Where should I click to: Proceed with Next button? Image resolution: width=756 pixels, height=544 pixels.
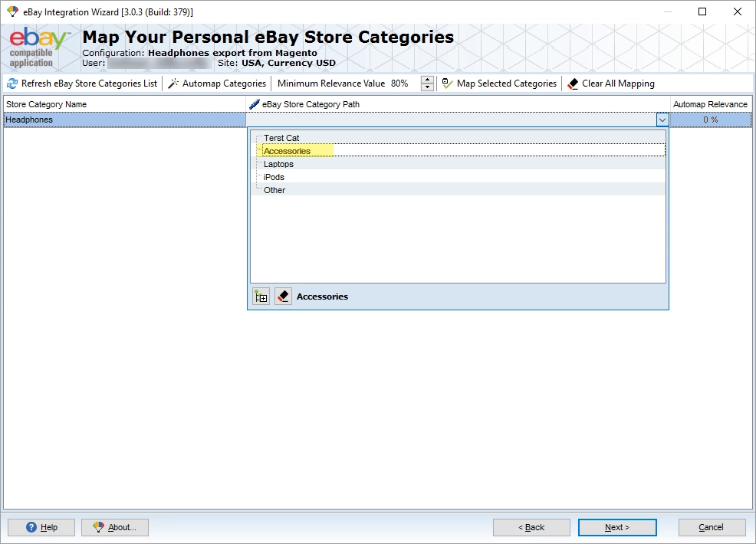coord(617,527)
